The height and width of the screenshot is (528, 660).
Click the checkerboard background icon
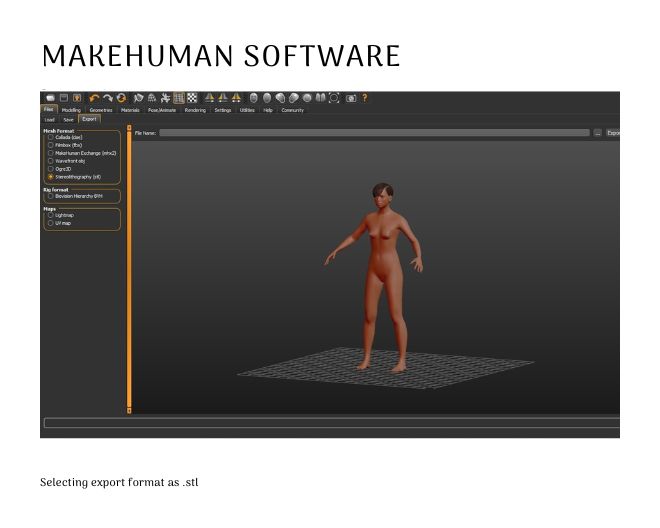point(192,98)
